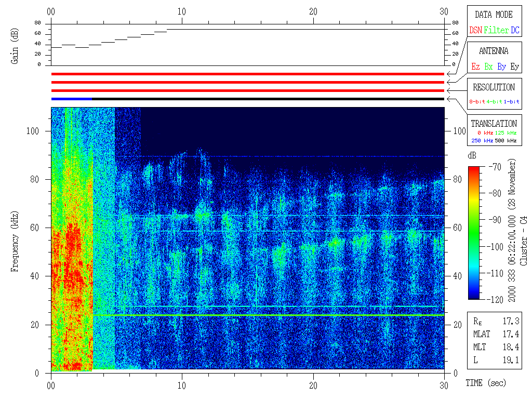Select the blue 1-bit resolution entry
This screenshot has width=532, height=399.
511,102
